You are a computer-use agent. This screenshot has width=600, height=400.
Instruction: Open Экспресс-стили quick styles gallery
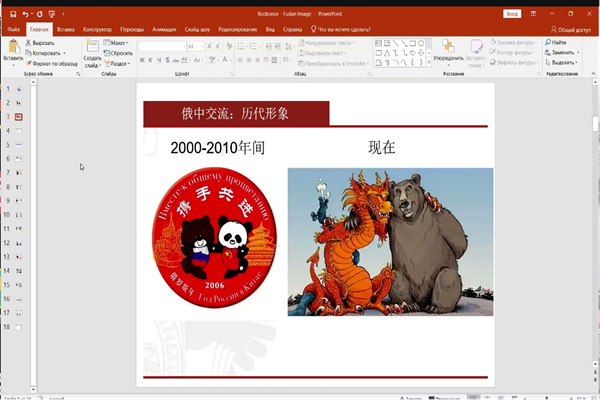pyautogui.click(x=476, y=53)
